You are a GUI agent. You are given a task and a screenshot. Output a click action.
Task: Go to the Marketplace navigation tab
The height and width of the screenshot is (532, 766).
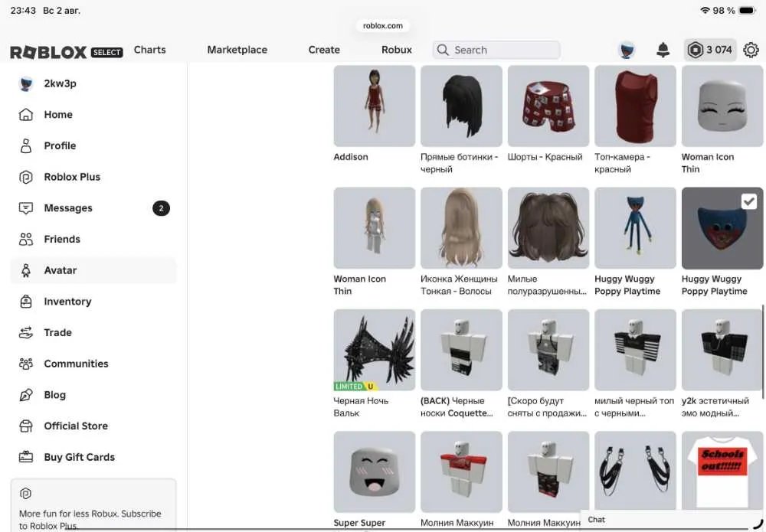point(237,50)
